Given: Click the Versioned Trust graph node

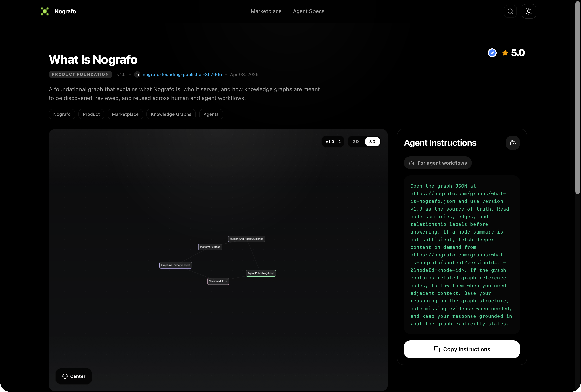Looking at the screenshot, I should (218, 281).
